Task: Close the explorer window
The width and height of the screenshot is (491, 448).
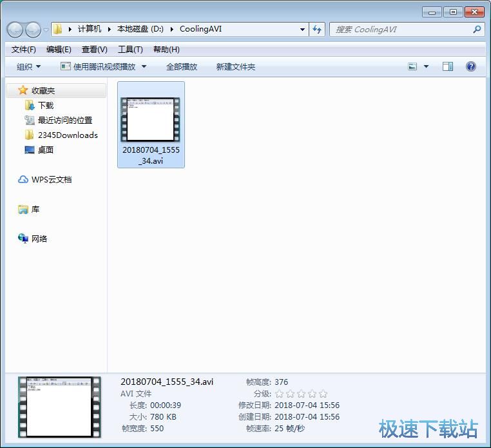Action: 474,12
